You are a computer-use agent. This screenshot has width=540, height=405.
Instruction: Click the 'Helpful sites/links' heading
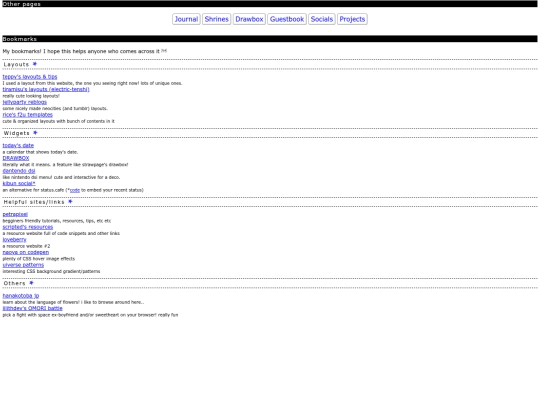[x=34, y=202]
